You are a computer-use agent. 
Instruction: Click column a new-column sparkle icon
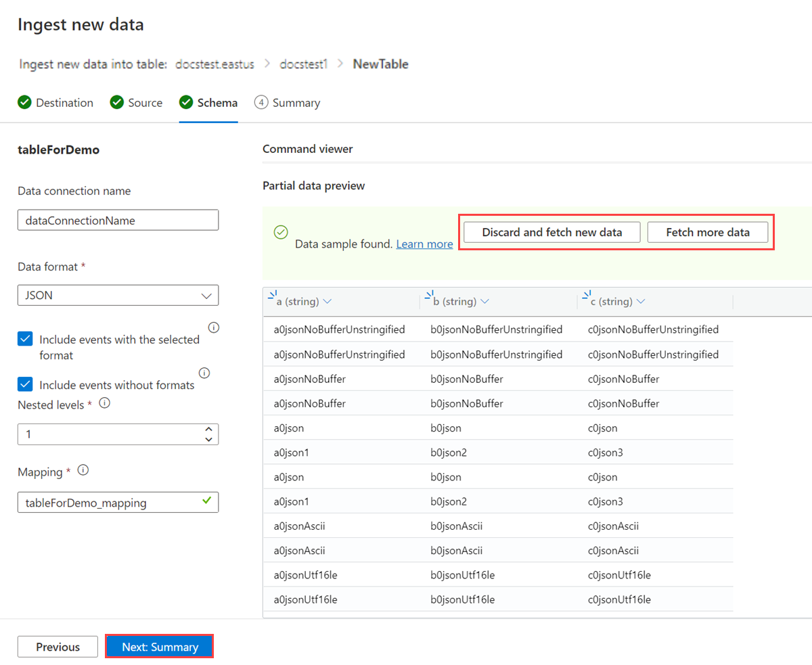click(272, 295)
